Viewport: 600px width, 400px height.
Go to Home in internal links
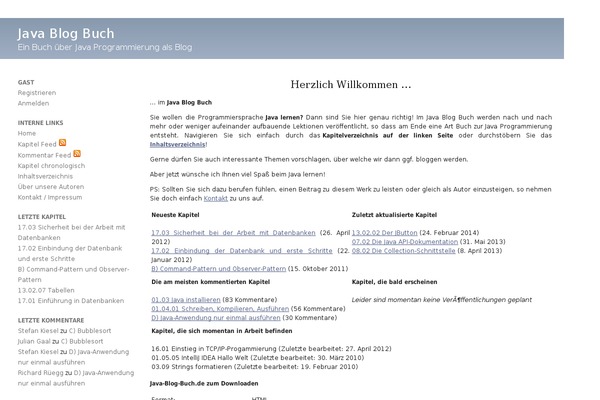(x=27, y=133)
